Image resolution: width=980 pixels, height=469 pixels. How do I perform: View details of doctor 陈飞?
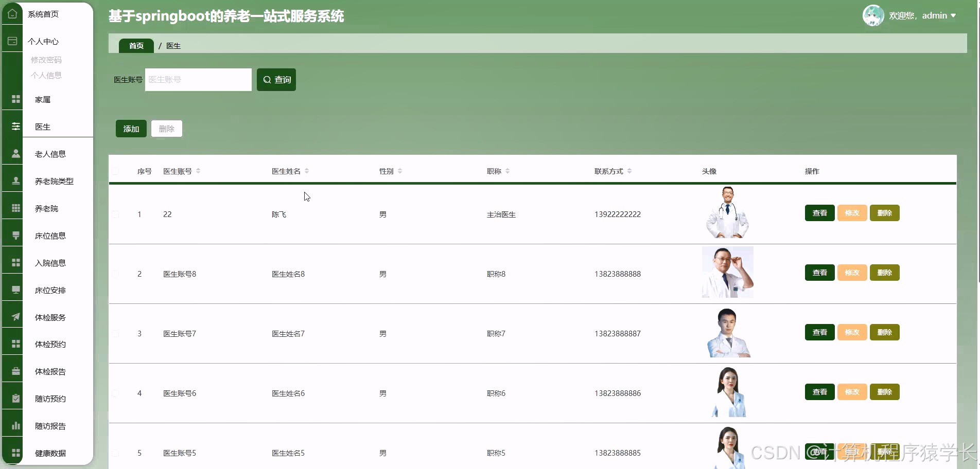pyautogui.click(x=820, y=213)
